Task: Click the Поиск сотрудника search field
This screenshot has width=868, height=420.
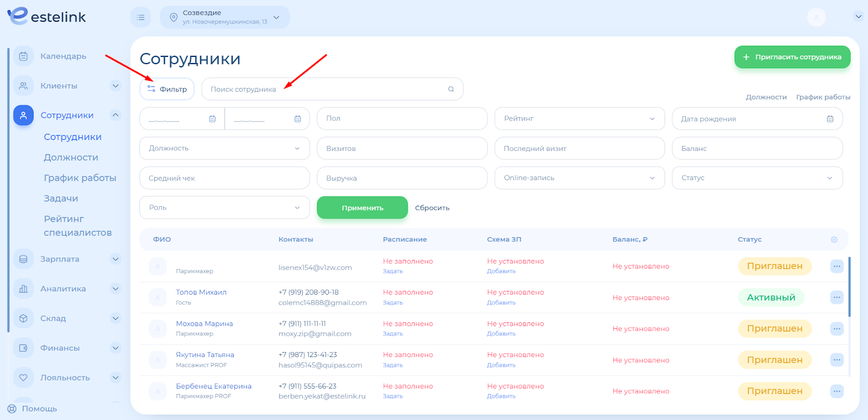Action: [325, 90]
